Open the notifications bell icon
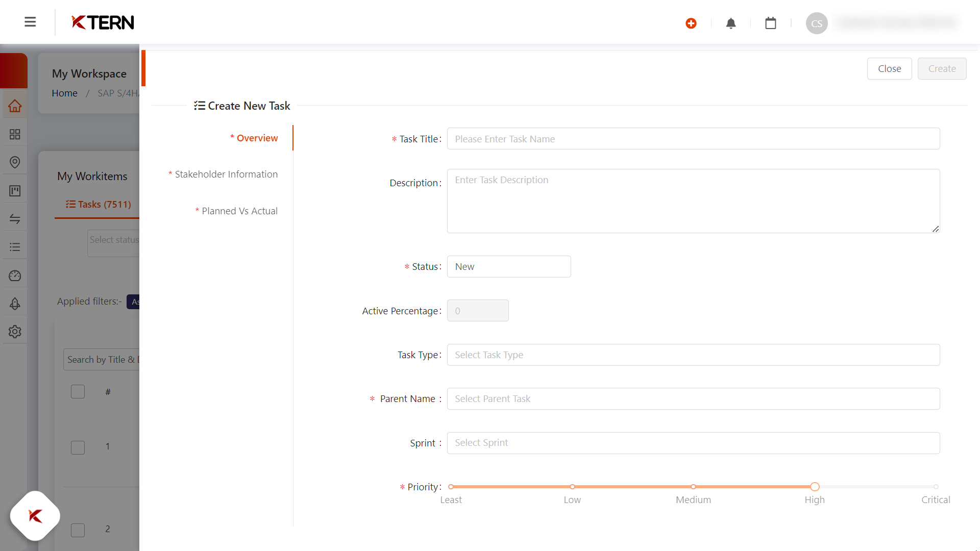This screenshot has height=551, width=980. tap(731, 23)
